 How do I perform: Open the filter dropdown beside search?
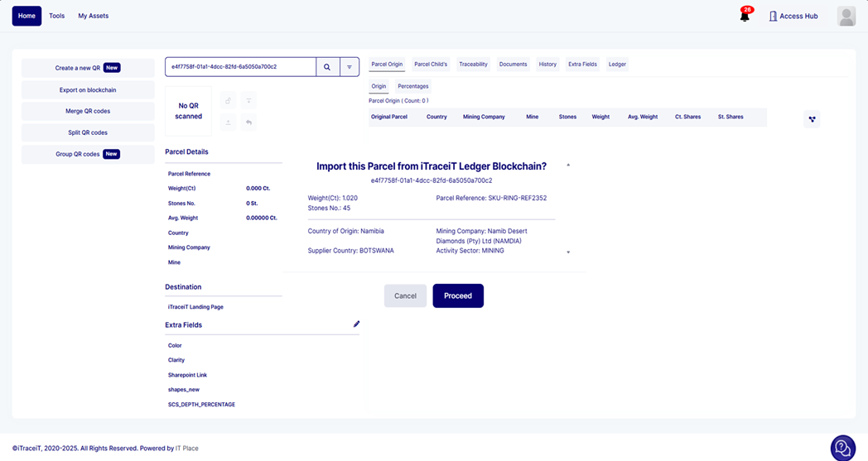tap(350, 67)
